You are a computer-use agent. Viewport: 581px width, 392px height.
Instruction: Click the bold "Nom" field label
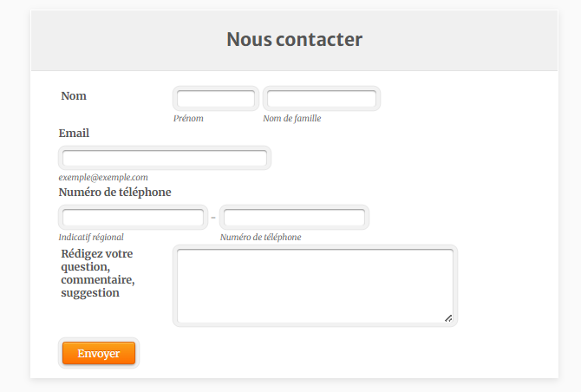click(x=74, y=95)
